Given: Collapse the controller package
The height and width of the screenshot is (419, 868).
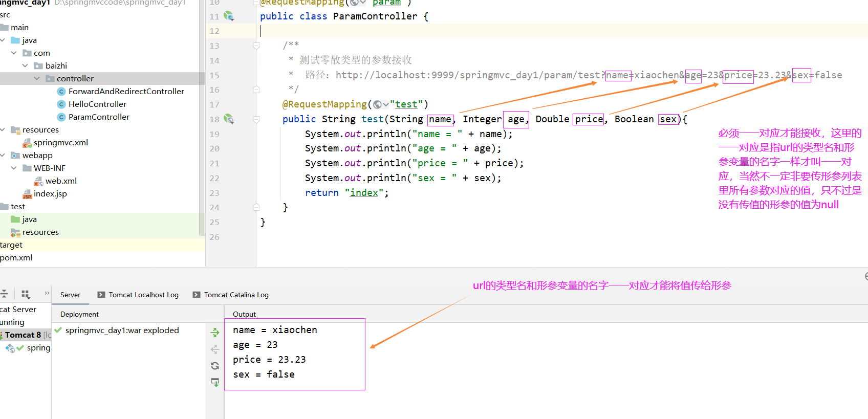Looking at the screenshot, I should pos(37,78).
